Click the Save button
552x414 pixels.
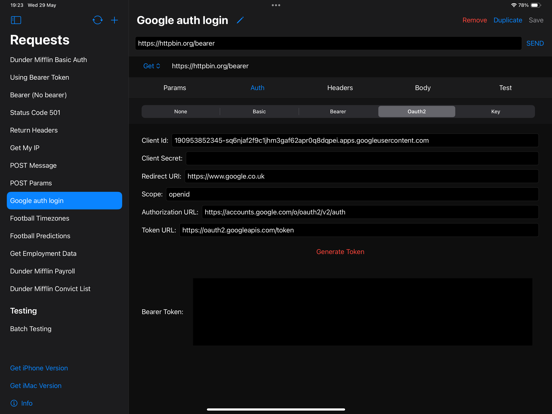[x=536, y=20]
